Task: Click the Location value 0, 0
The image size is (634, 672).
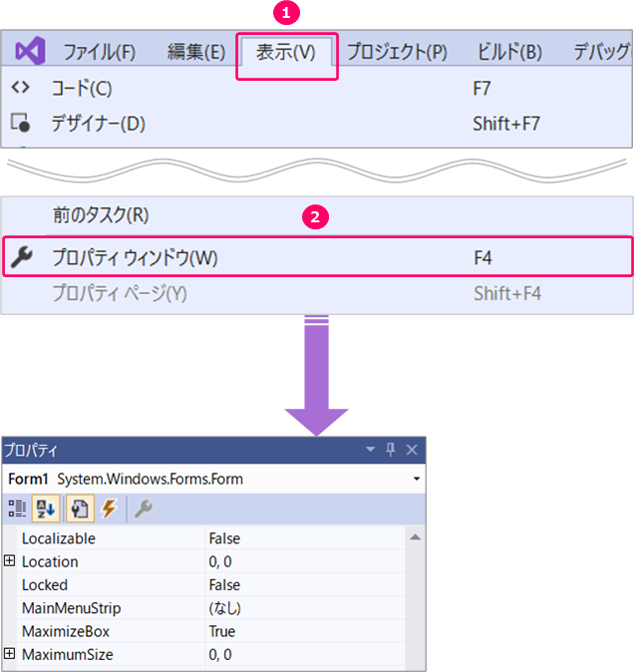Action: click(220, 561)
